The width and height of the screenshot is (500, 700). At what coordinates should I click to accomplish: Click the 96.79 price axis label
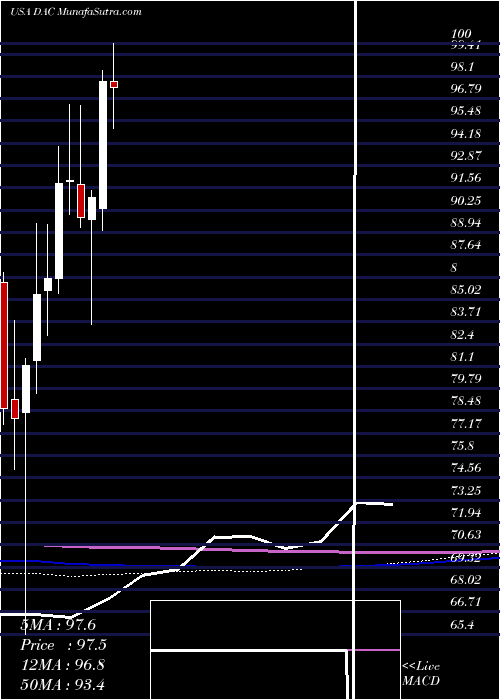click(466, 89)
